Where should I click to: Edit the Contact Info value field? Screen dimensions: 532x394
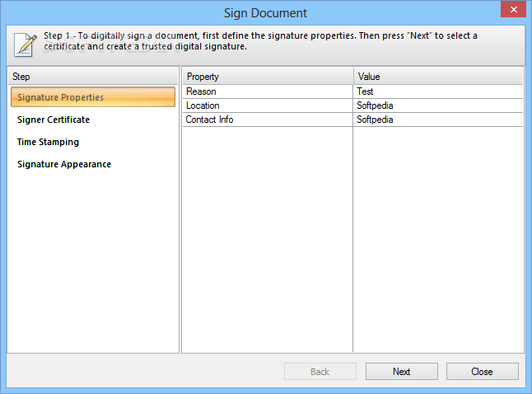coord(438,120)
